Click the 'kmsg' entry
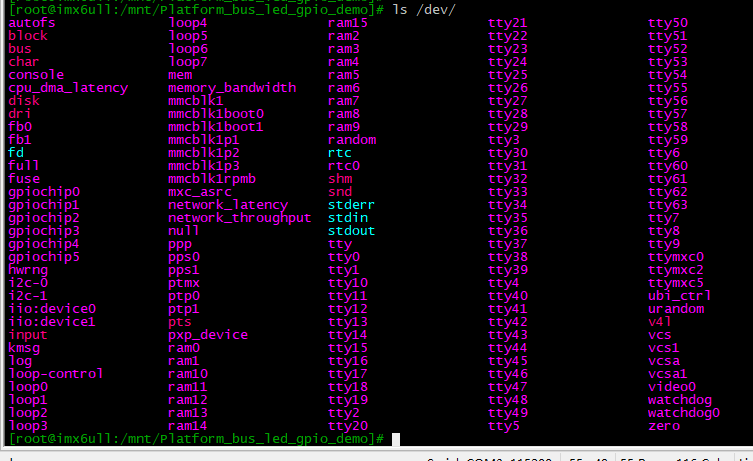The height and width of the screenshot is (461, 753). click(x=24, y=348)
